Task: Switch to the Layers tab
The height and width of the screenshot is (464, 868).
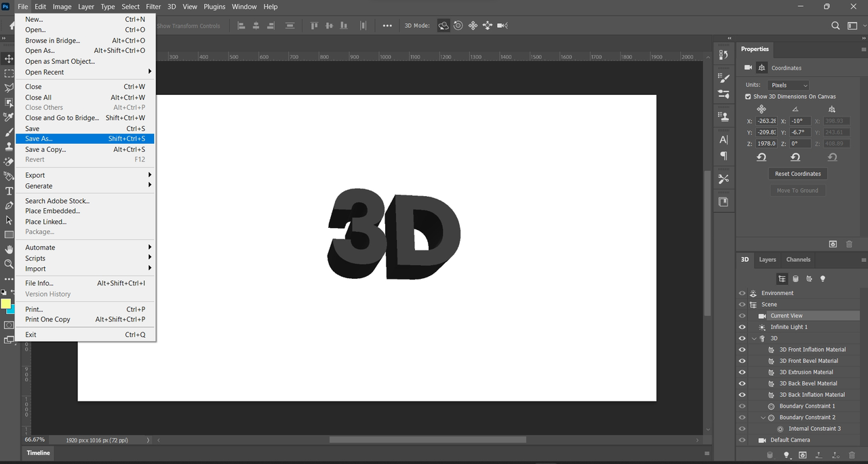Action: pyautogui.click(x=767, y=260)
